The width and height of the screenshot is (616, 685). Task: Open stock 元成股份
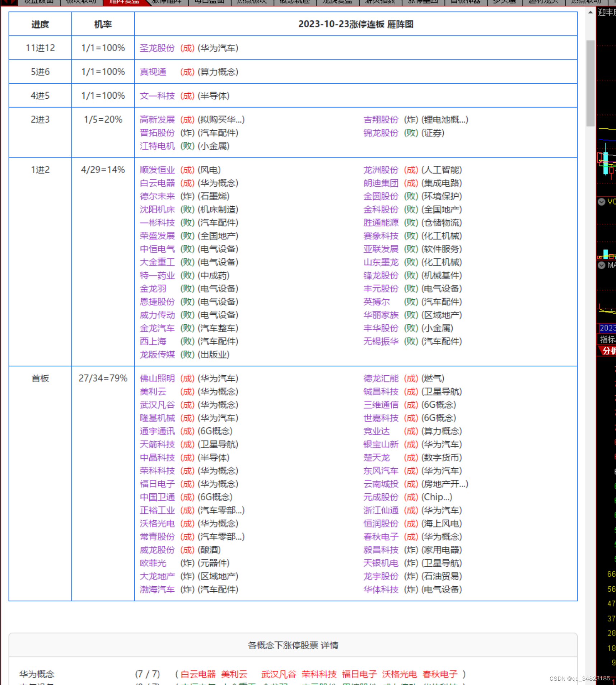click(x=381, y=497)
